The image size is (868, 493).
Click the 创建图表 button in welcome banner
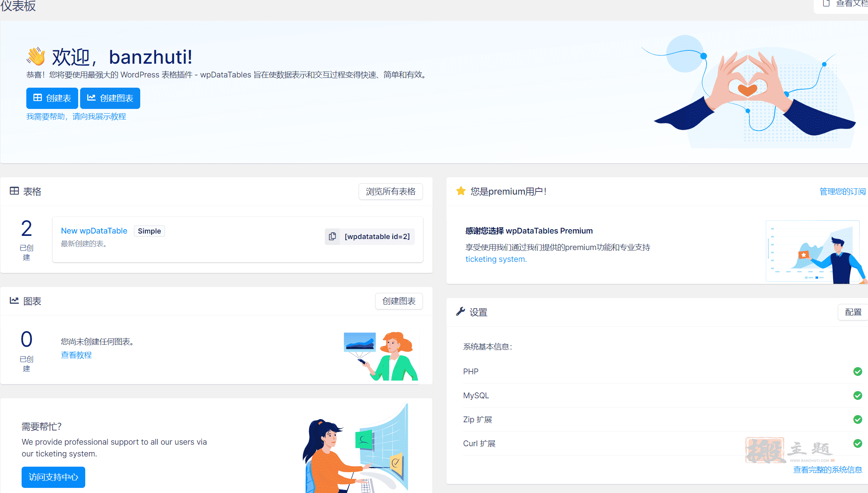(110, 98)
